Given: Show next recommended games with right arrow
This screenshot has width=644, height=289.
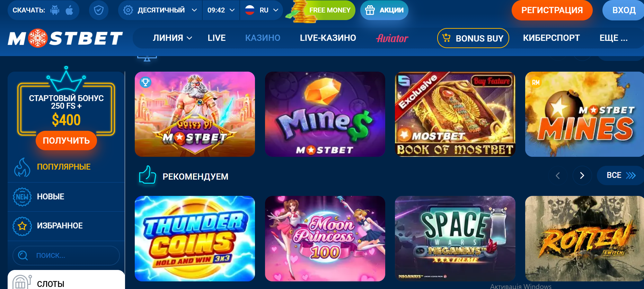Looking at the screenshot, I should [x=582, y=175].
